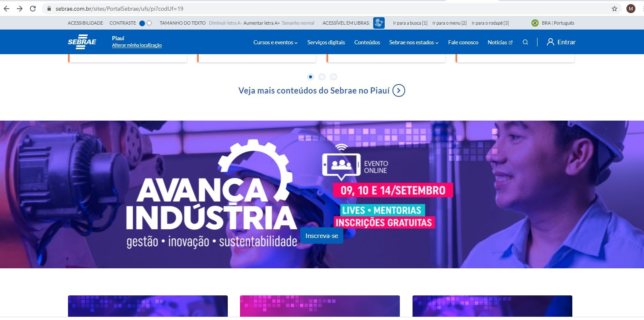Expand the Cursos e eventos menu
Image resolution: width=644 pixels, height=320 pixels.
pyautogui.click(x=275, y=42)
